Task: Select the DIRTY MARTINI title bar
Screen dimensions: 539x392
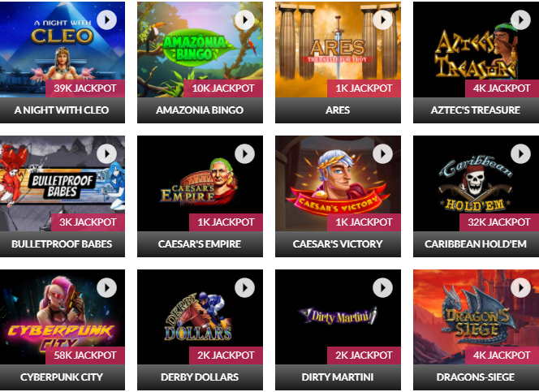Action: [338, 377]
